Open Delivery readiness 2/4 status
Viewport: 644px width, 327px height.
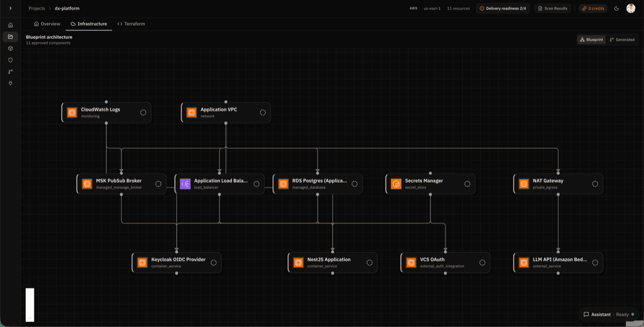[503, 9]
